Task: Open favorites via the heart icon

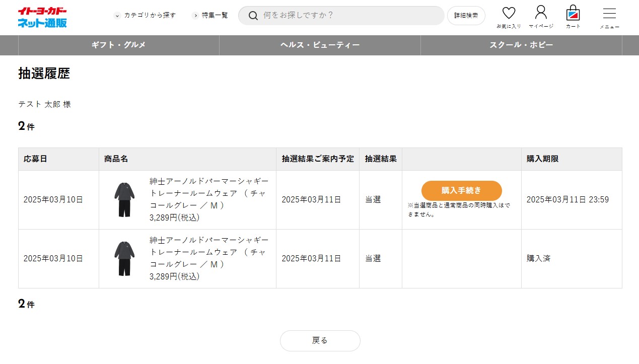Action: tap(509, 14)
